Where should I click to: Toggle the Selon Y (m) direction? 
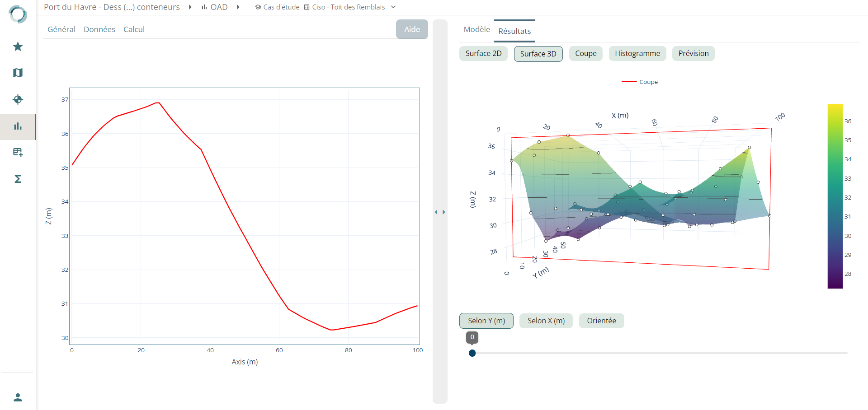coord(486,321)
